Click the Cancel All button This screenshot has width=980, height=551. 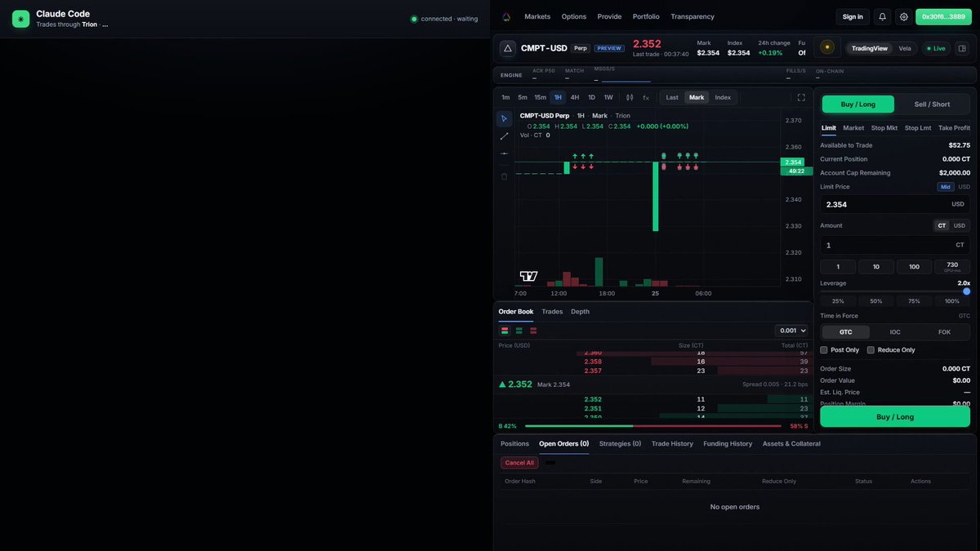click(519, 463)
